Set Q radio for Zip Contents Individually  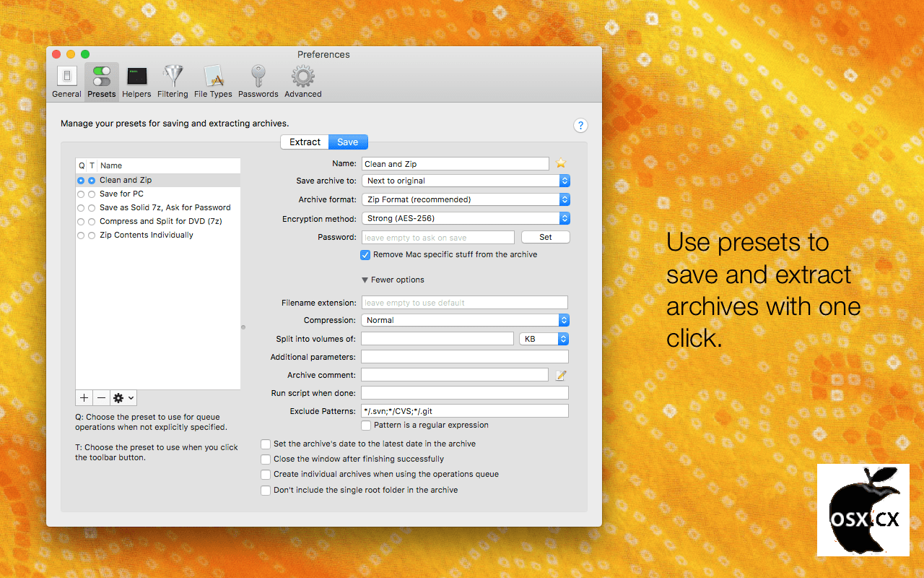[81, 236]
